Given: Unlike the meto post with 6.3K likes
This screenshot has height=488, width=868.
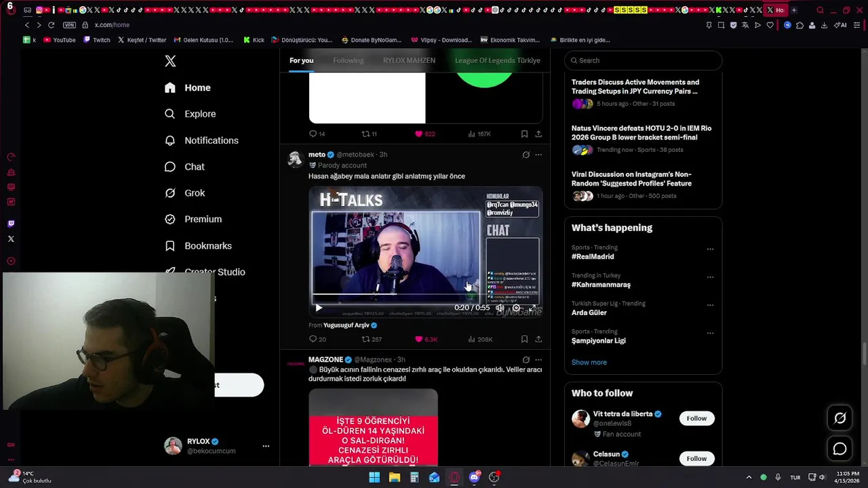Looking at the screenshot, I should (426, 339).
